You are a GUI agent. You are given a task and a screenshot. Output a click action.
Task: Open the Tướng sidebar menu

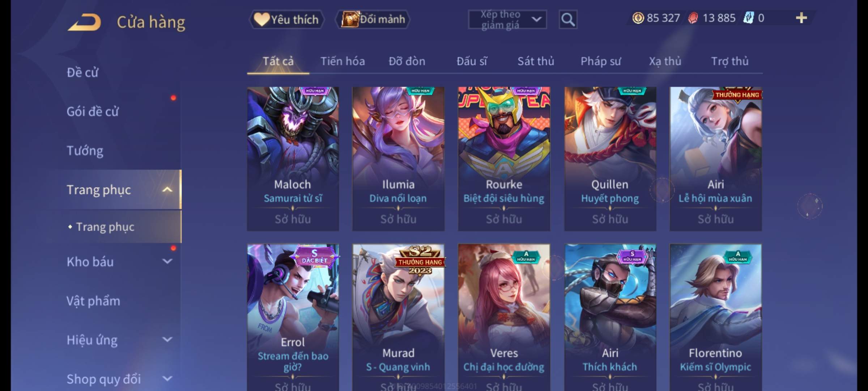85,150
